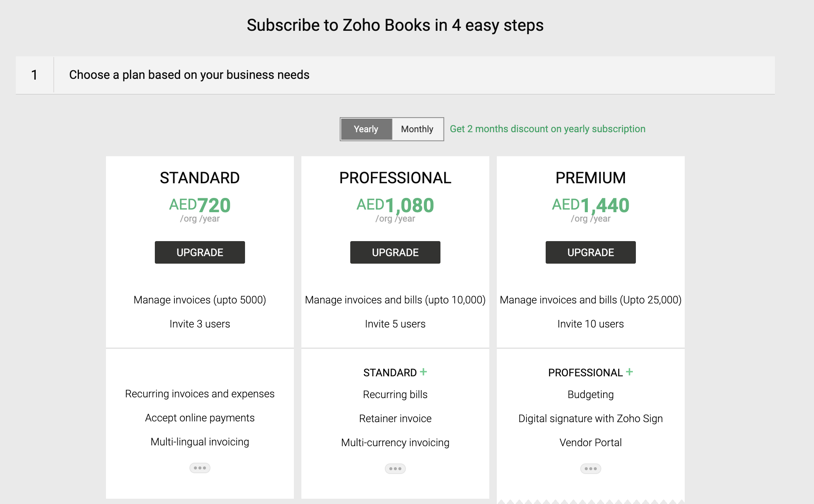This screenshot has height=504, width=814.
Task: Click the yearly discount promo text
Action: tap(547, 129)
